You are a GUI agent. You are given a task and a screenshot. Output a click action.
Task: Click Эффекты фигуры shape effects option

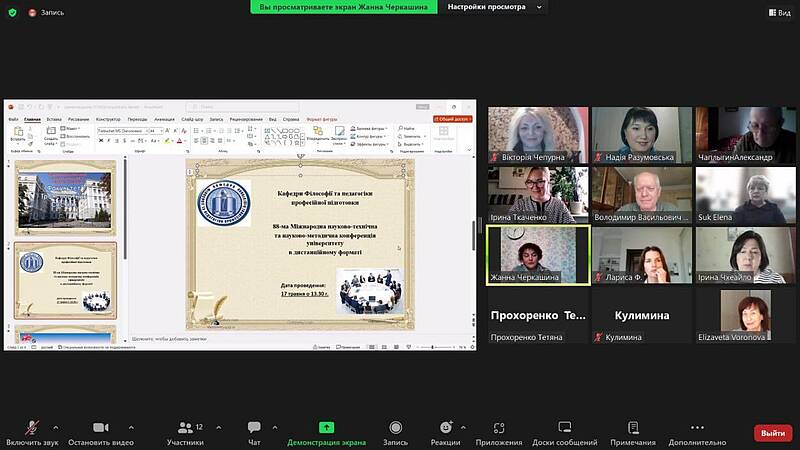368,144
